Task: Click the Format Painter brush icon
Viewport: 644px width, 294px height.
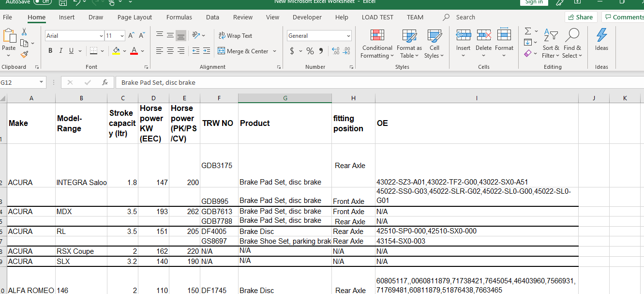Action: click(x=24, y=55)
